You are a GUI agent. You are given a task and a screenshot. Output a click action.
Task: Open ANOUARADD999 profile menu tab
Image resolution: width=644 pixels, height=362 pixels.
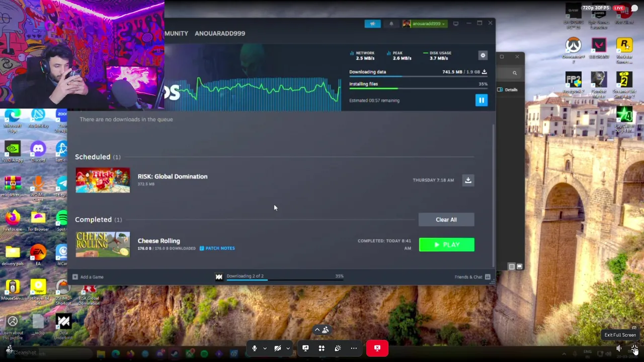[220, 33]
